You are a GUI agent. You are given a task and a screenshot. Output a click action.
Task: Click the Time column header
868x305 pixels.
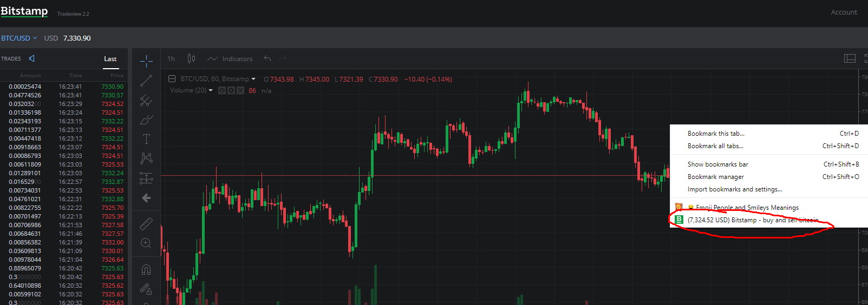tap(76, 76)
